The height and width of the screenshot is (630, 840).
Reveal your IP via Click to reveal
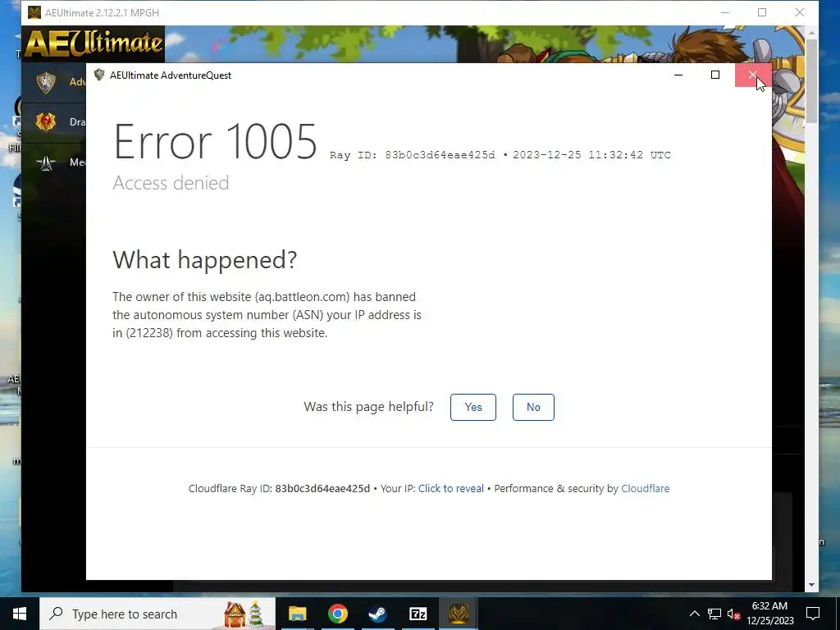(x=450, y=489)
